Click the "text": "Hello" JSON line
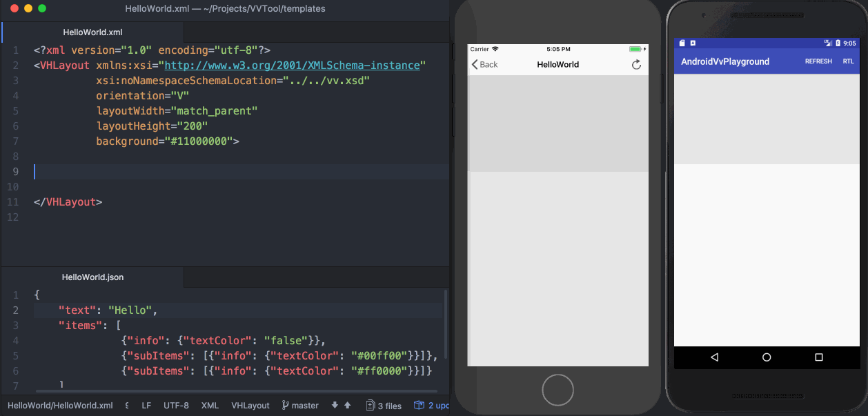The height and width of the screenshot is (416, 868). (108, 310)
